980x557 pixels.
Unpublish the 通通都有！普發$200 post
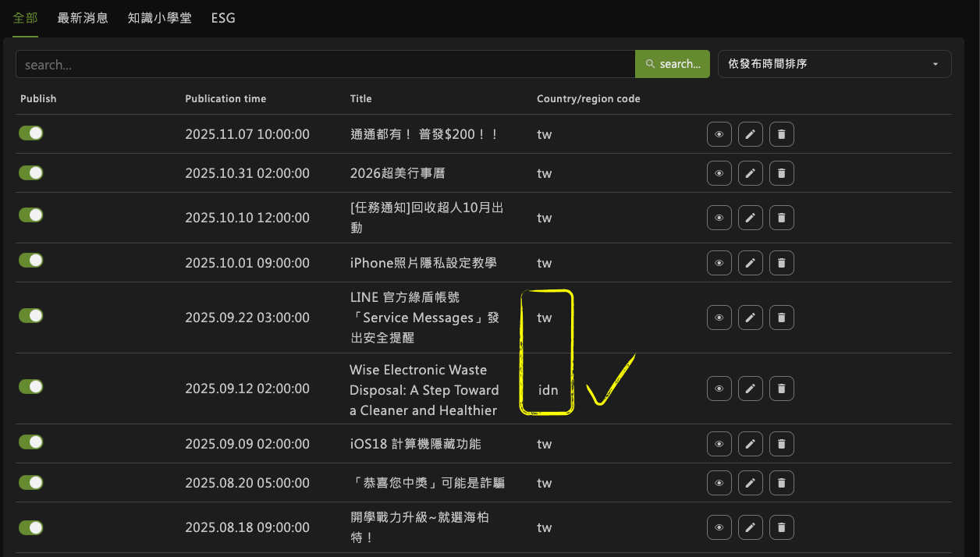point(31,133)
